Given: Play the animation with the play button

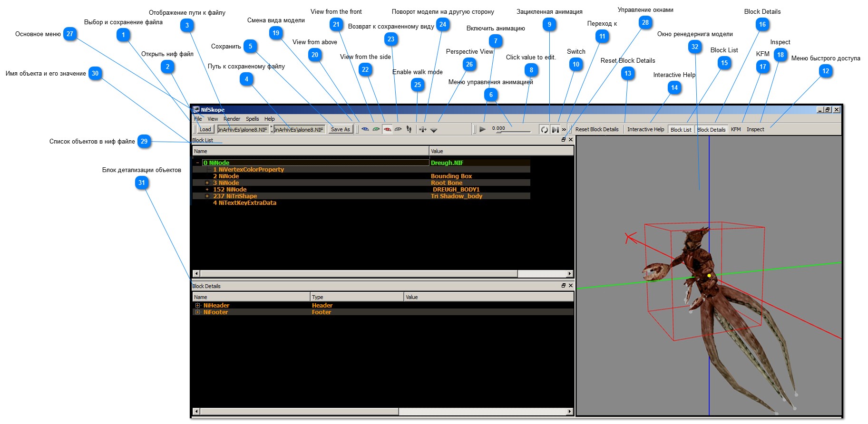Looking at the screenshot, I should (482, 129).
